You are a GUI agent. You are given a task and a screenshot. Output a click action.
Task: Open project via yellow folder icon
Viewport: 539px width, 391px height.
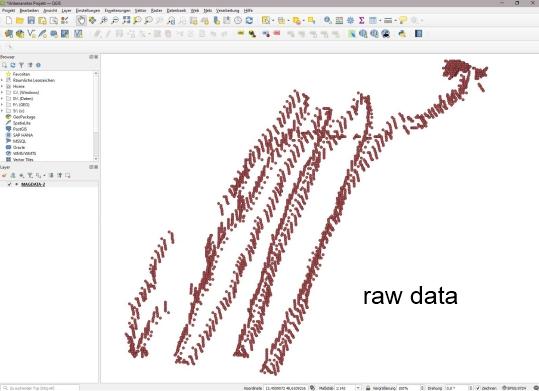[20, 21]
